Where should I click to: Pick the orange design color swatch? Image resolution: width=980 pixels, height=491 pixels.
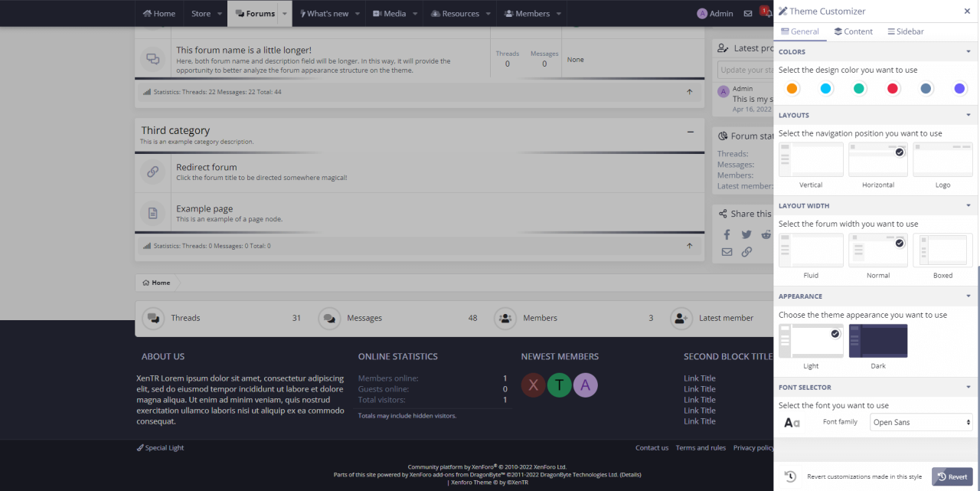tap(792, 89)
